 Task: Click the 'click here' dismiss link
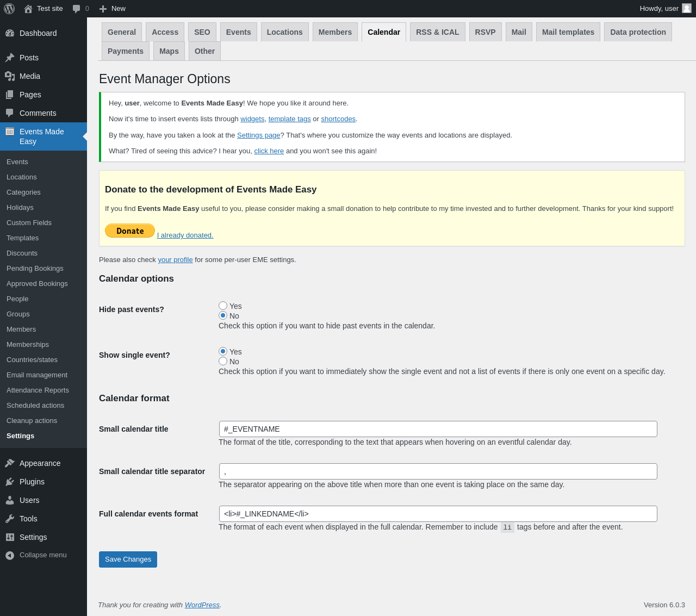pos(269,151)
